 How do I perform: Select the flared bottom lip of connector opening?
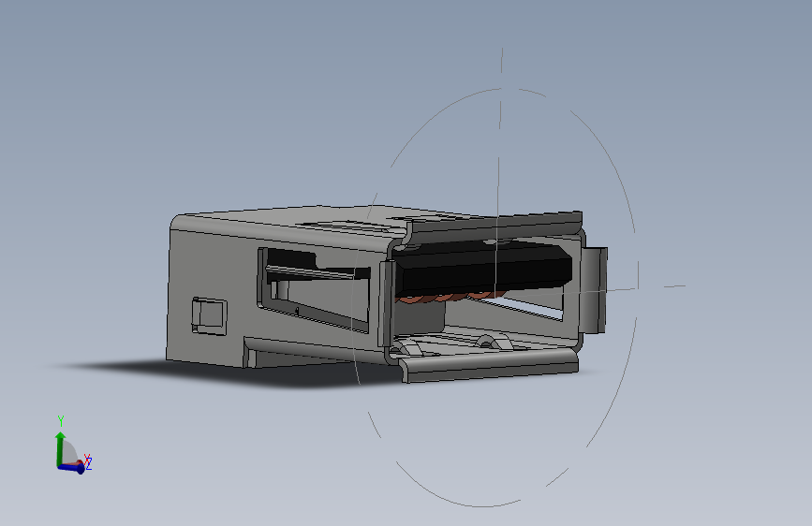pos(489,367)
